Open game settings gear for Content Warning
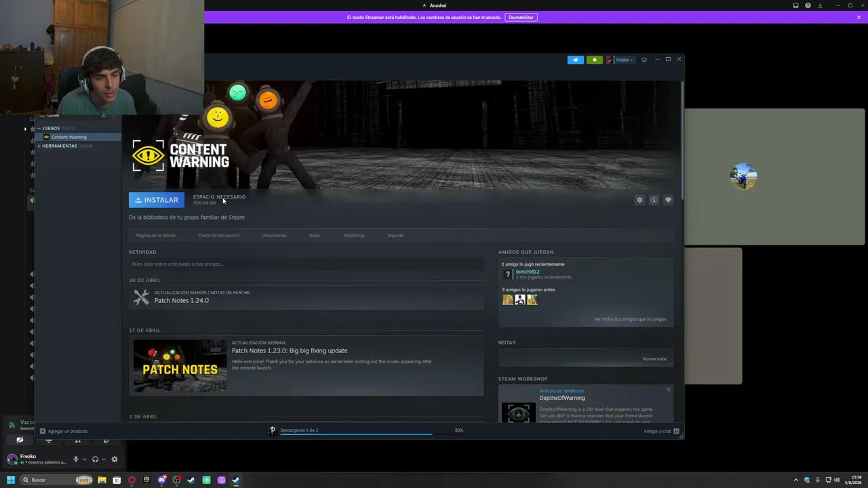 point(639,200)
